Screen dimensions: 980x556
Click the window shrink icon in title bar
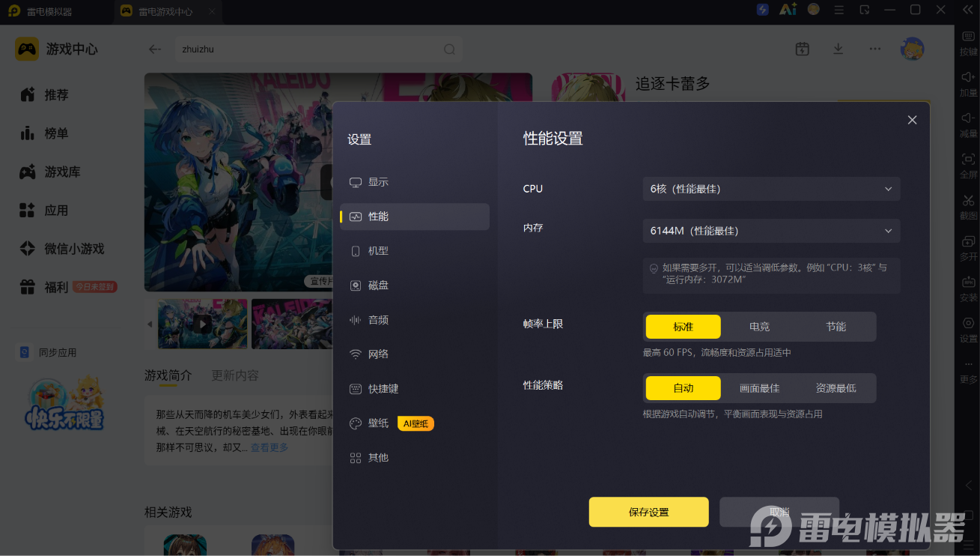coord(865,10)
